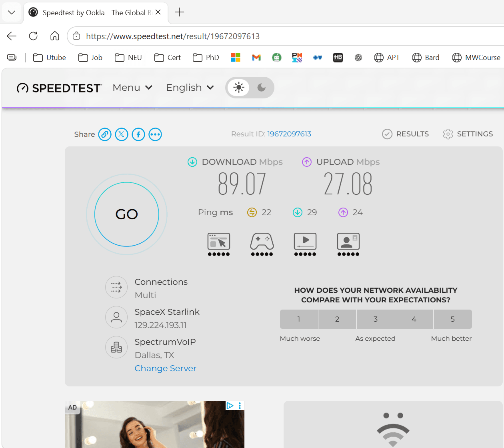Open the PhD bookmark folder
The width and height of the screenshot is (504, 448).
point(206,58)
